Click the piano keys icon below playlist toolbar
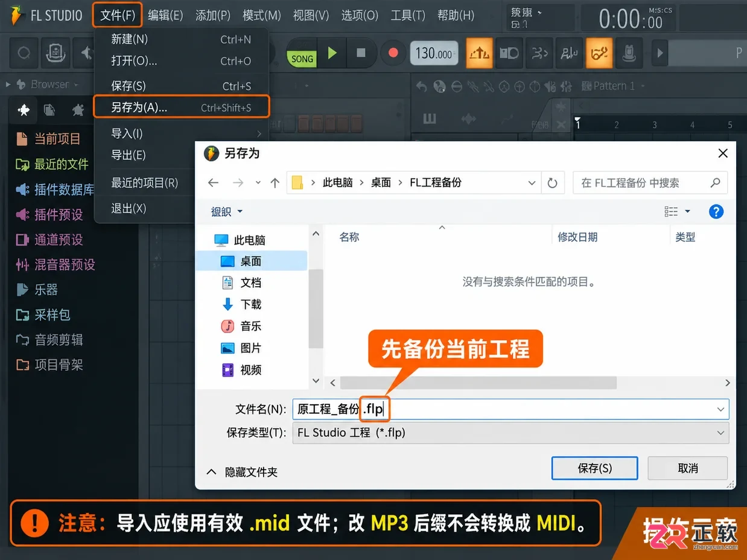Viewport: 747px width, 560px height. point(430,118)
